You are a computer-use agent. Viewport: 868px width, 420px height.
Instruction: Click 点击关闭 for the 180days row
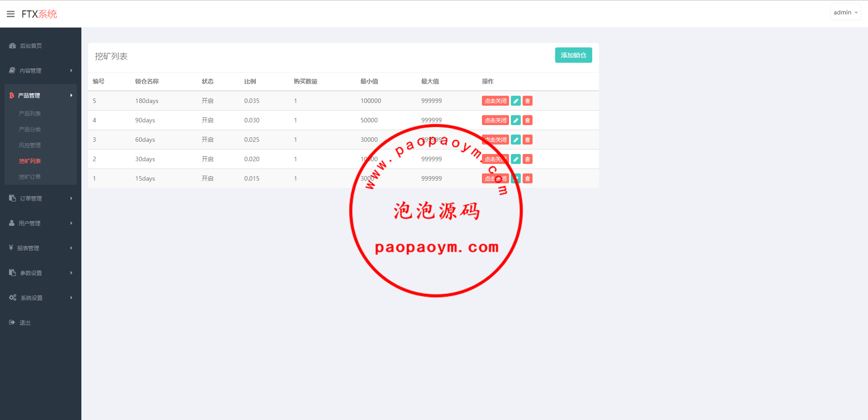click(495, 101)
